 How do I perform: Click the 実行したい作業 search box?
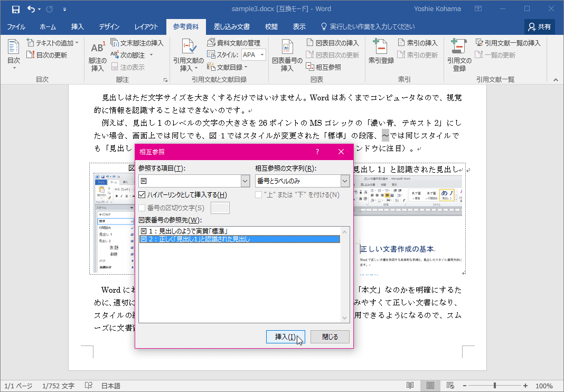pyautogui.click(x=368, y=26)
